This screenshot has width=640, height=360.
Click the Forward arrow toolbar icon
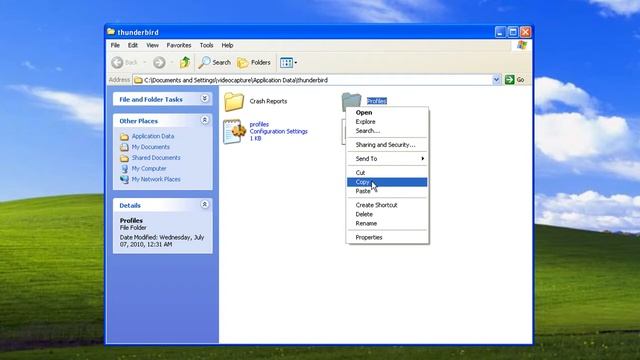click(x=159, y=62)
